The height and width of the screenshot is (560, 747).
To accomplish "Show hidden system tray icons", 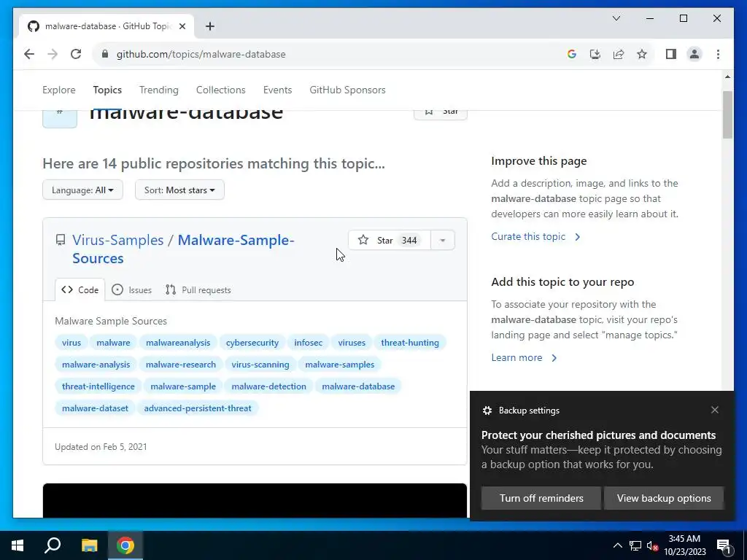I will pos(617,545).
